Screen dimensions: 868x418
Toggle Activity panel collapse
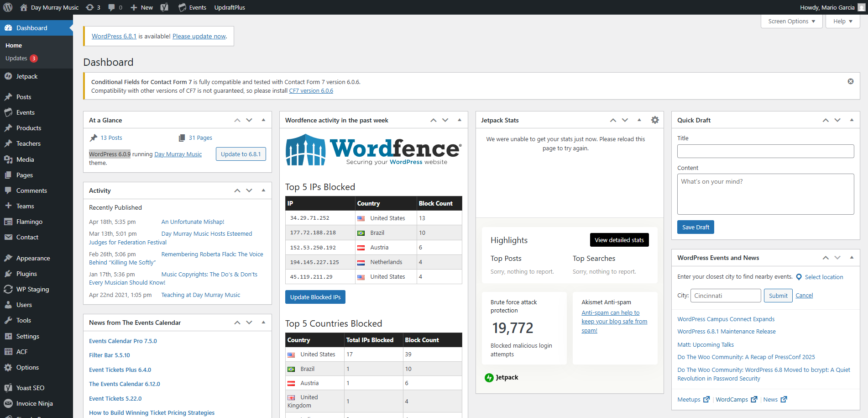pyautogui.click(x=263, y=190)
